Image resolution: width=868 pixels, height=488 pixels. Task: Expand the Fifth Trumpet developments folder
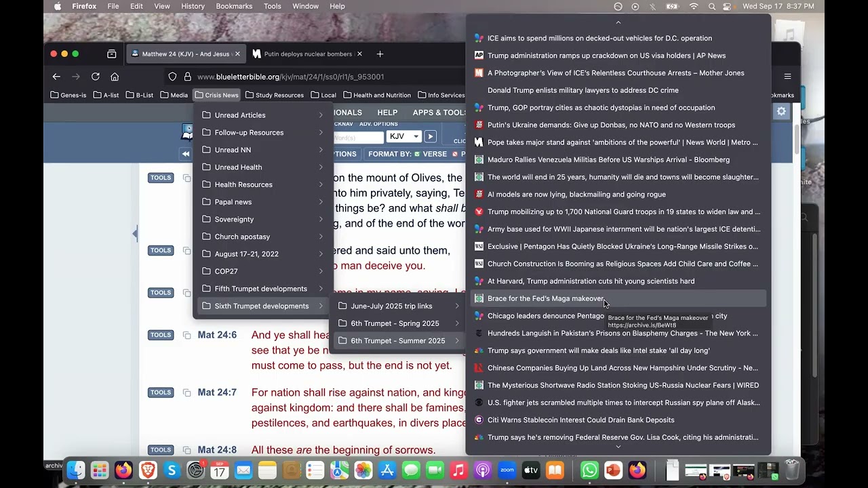[263, 289]
